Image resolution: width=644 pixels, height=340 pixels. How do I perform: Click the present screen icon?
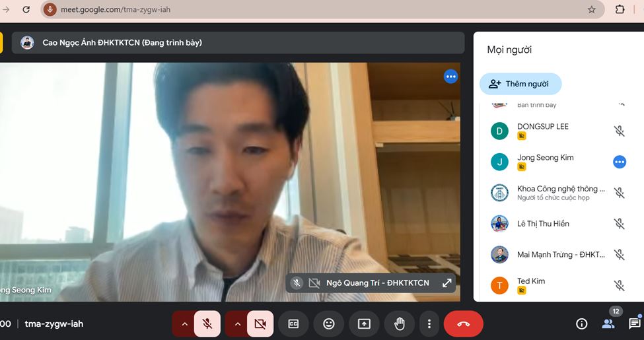[364, 324]
